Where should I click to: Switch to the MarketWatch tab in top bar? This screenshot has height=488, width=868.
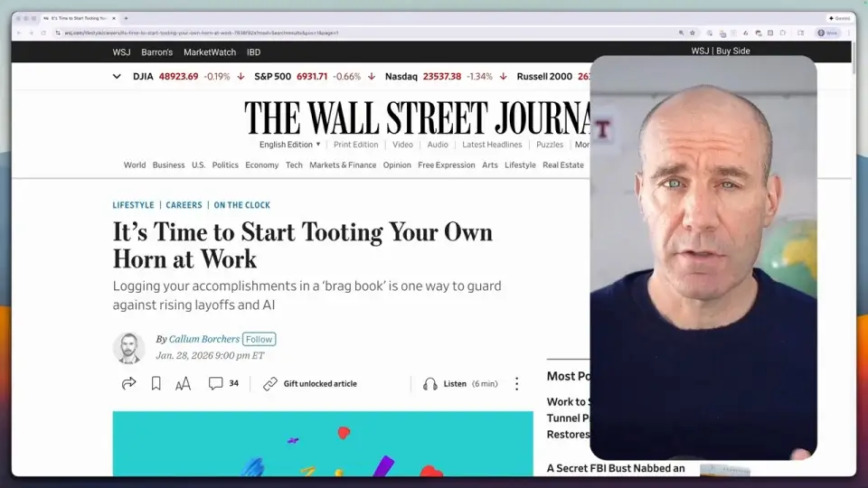point(211,52)
